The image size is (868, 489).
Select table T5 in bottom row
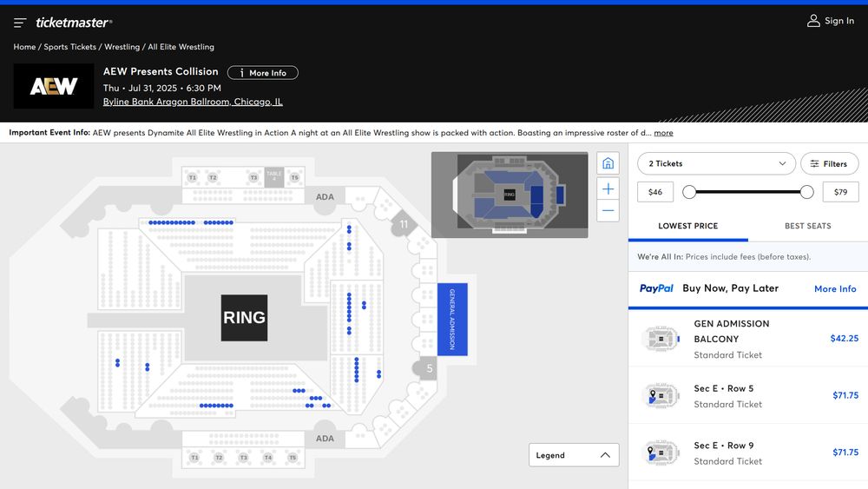pos(293,458)
